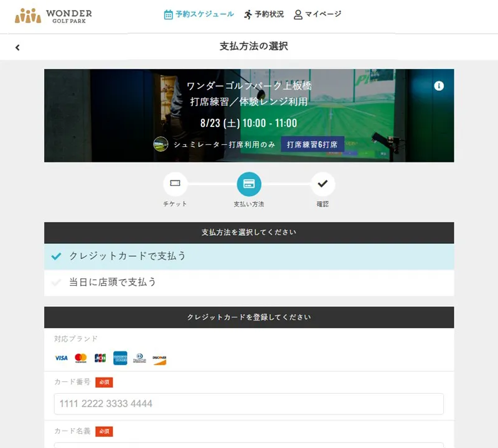Click the Discover brand logo

point(159,358)
